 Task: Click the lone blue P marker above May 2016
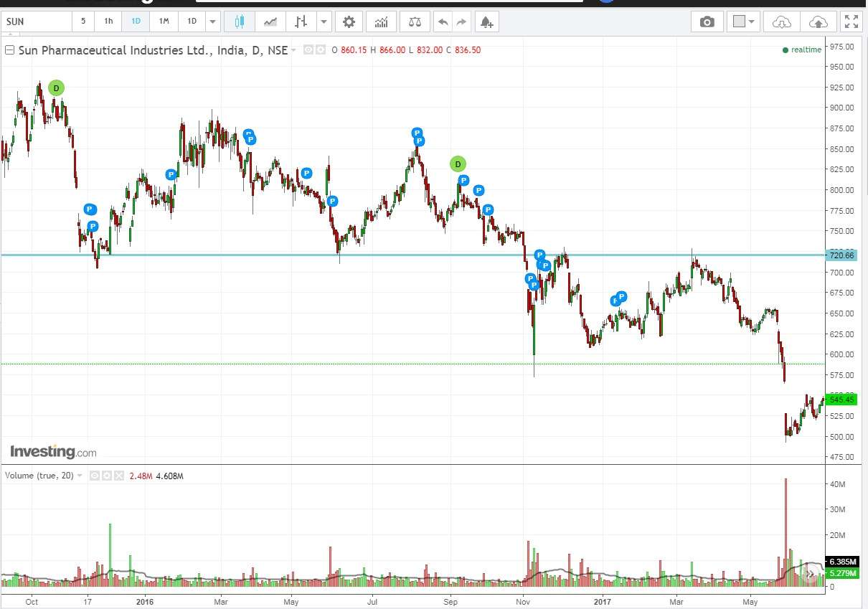(307, 173)
